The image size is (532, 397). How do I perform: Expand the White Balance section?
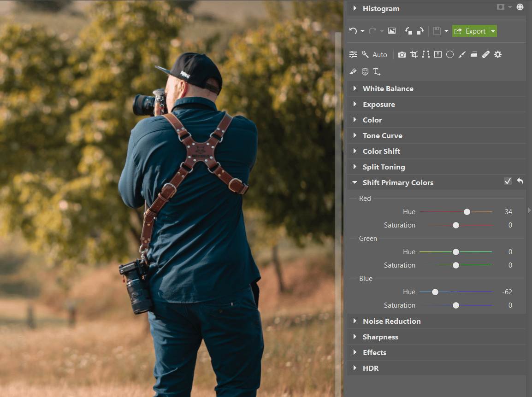[x=388, y=88]
